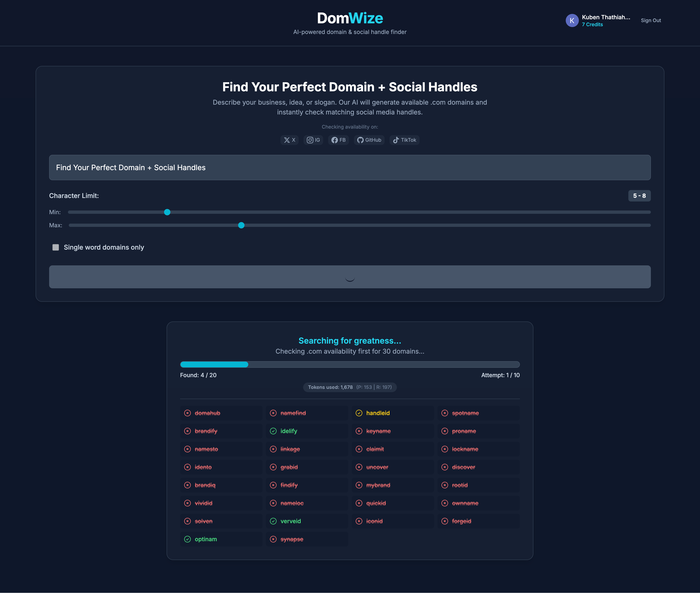Screen dimensions: 700x593
Task: Enable Single word domains only checkbox
Action: click(x=56, y=247)
